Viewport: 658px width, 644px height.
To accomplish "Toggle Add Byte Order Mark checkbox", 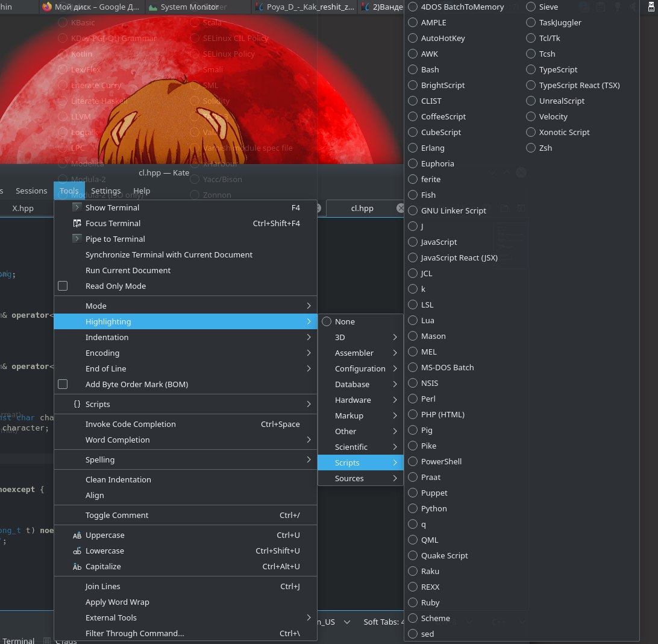I will click(x=63, y=385).
